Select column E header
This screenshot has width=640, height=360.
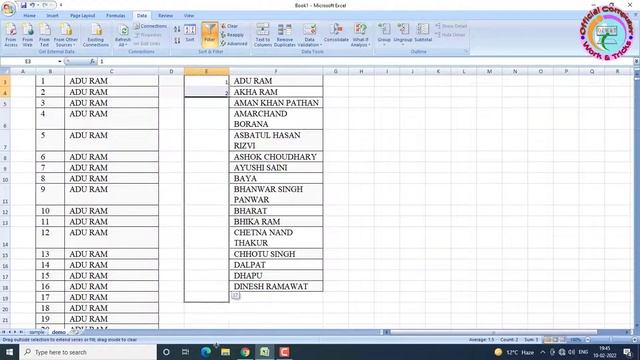pyautogui.click(x=207, y=71)
